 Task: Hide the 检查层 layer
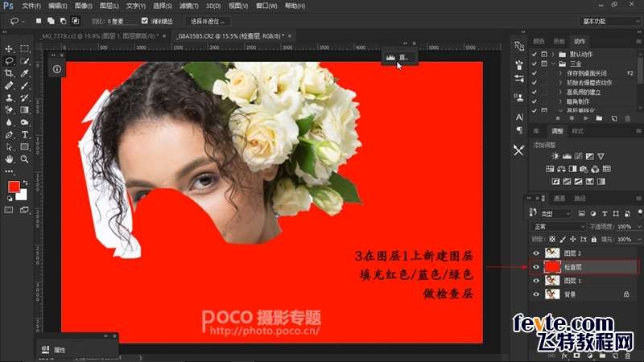pyautogui.click(x=536, y=267)
